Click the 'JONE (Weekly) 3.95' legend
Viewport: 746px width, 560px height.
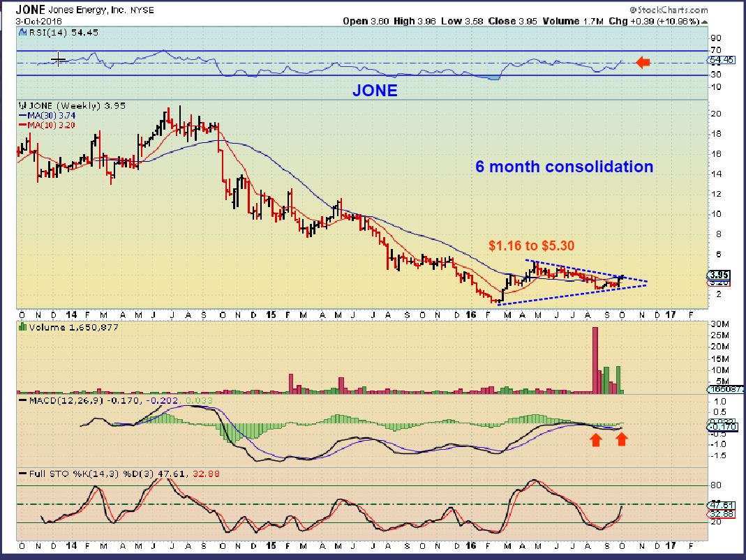click(77, 105)
